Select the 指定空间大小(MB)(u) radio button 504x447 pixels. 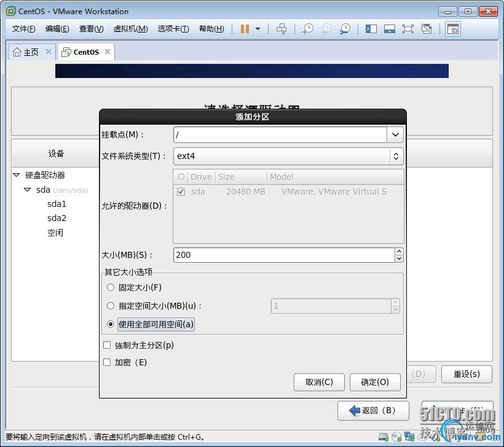tap(111, 306)
